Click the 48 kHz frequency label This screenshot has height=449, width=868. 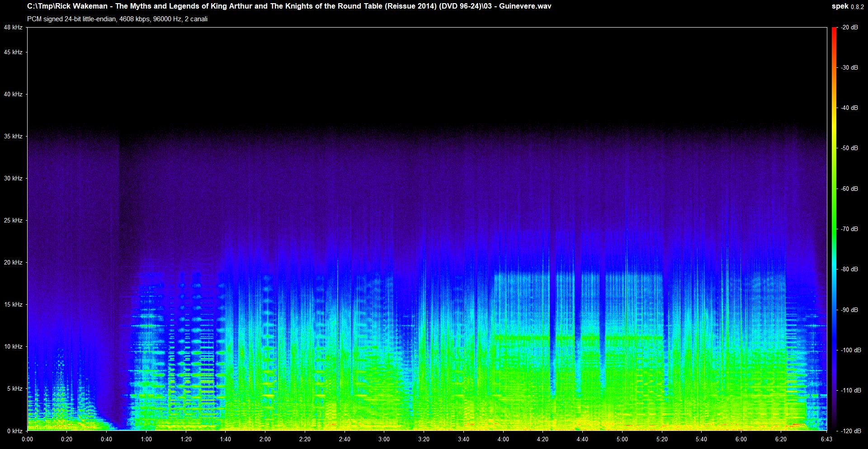13,28
